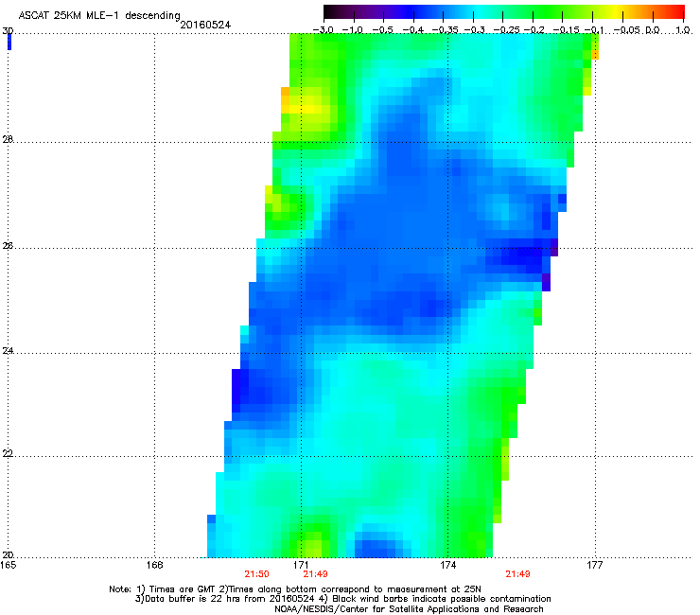
Task: Click the purple pixel at the swath's right edge near 26
Action: (x=553, y=247)
